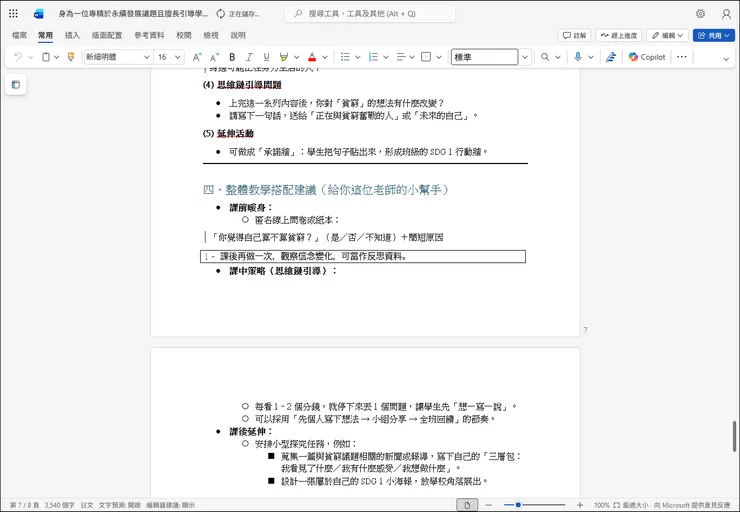Viewport: 740px width, 512px height.
Task: Open the account profile icon
Action: [726, 14]
